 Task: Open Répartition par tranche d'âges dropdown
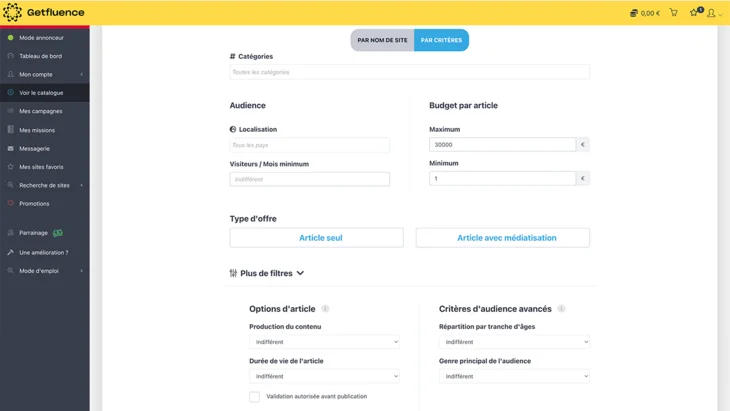514,342
